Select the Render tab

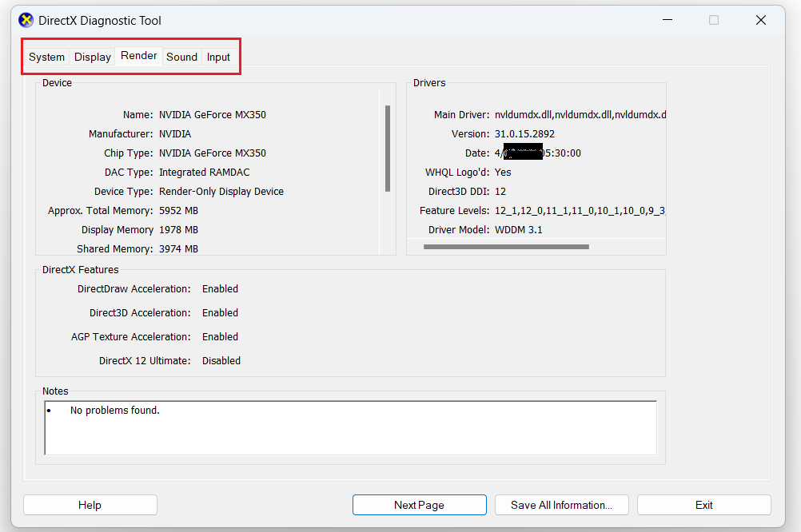[138, 55]
